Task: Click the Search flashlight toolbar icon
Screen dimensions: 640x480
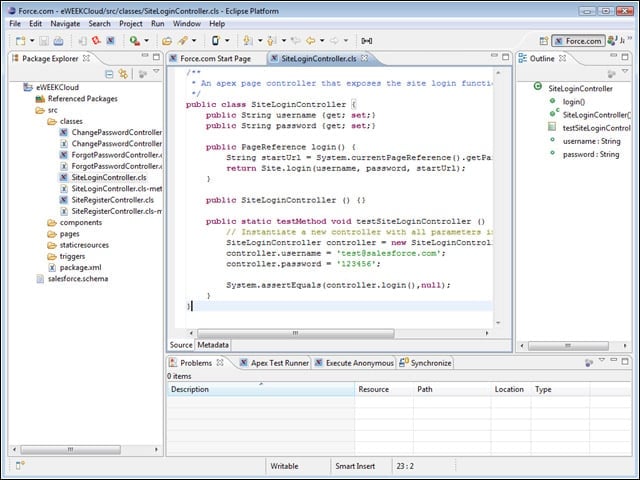Action: click(182, 41)
